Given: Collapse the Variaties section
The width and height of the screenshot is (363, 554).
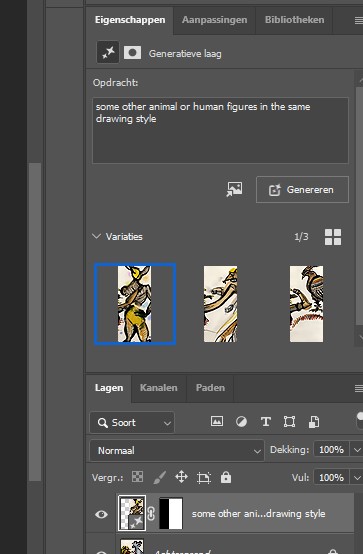Looking at the screenshot, I should tap(96, 236).
